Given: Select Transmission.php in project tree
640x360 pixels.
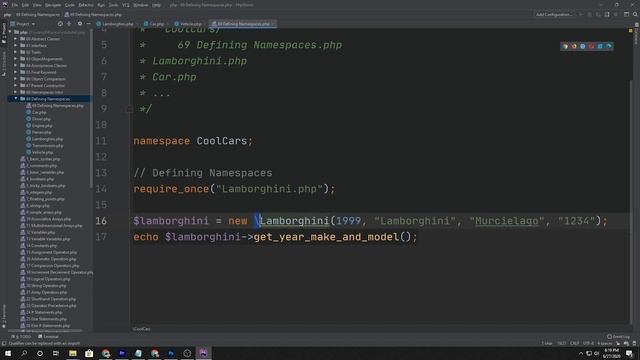Looking at the screenshot, I should [44, 145].
